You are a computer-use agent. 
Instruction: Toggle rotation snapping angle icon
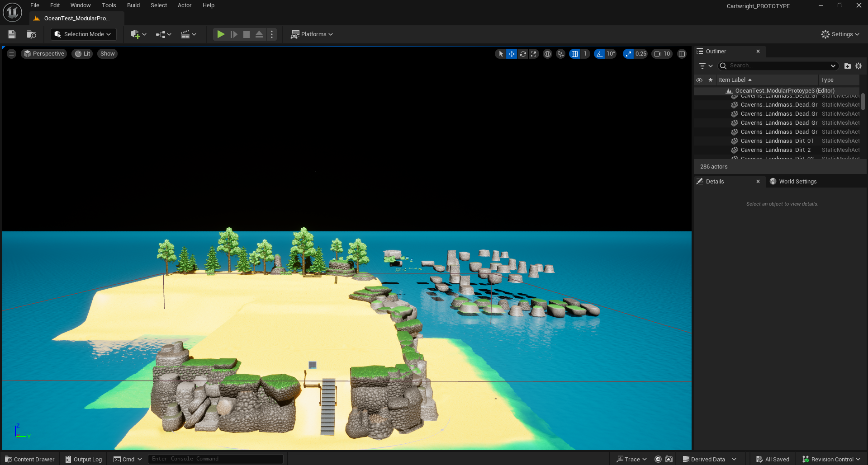599,54
